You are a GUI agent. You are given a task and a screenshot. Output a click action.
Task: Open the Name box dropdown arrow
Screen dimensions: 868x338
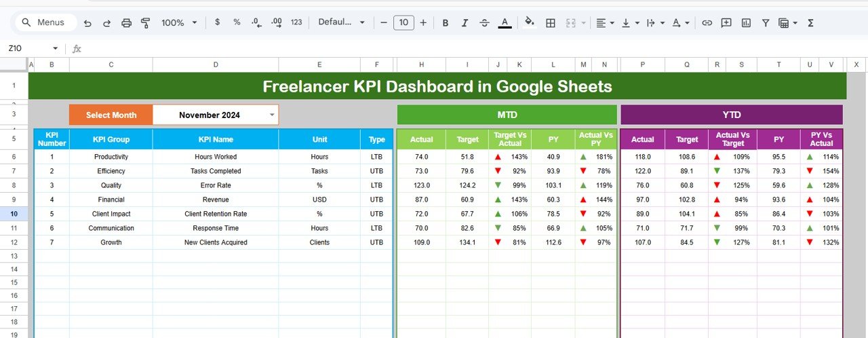[x=56, y=48]
